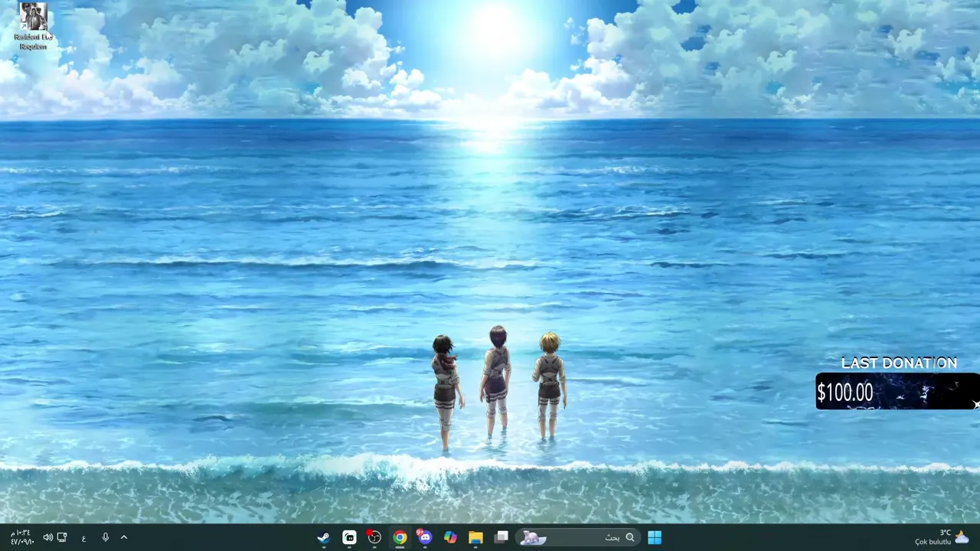This screenshot has height=551, width=980.
Task: Open the clock and date panel
Action: [21, 537]
